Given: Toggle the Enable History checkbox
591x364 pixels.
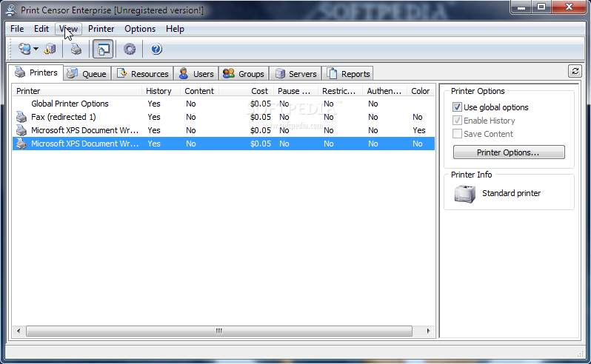Looking at the screenshot, I should point(457,121).
